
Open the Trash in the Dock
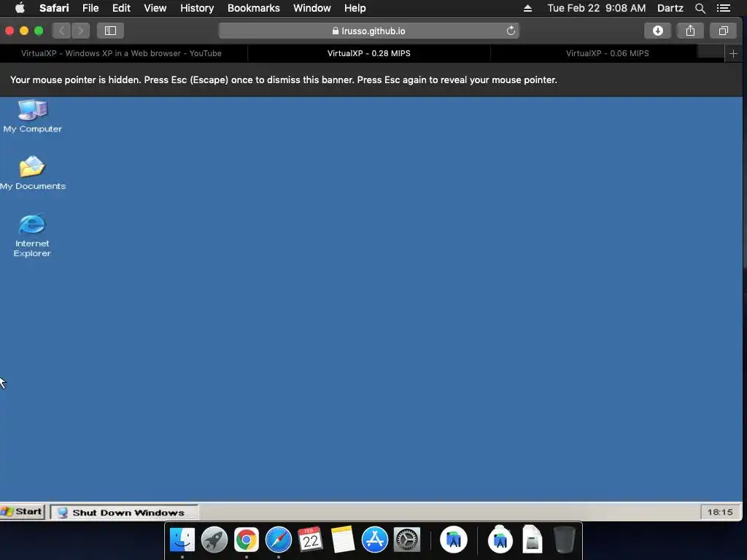coord(565,540)
